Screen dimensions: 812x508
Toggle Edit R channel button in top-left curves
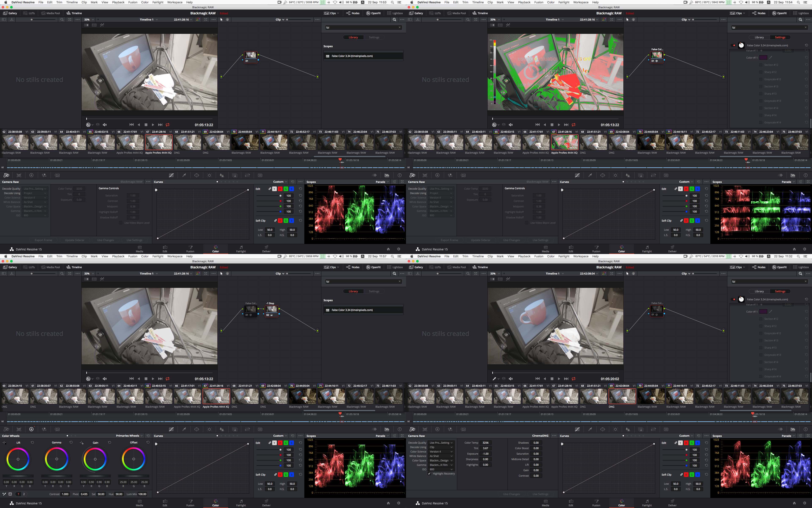tap(280, 189)
